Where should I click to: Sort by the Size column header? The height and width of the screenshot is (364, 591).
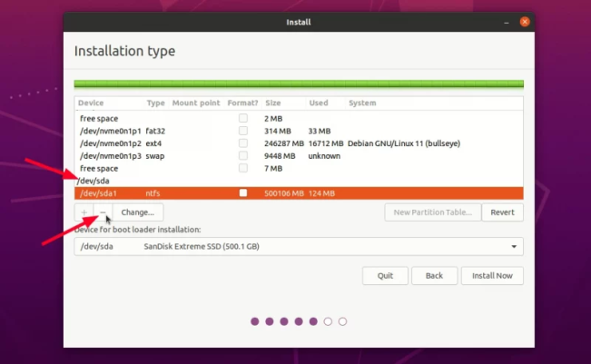[273, 103]
